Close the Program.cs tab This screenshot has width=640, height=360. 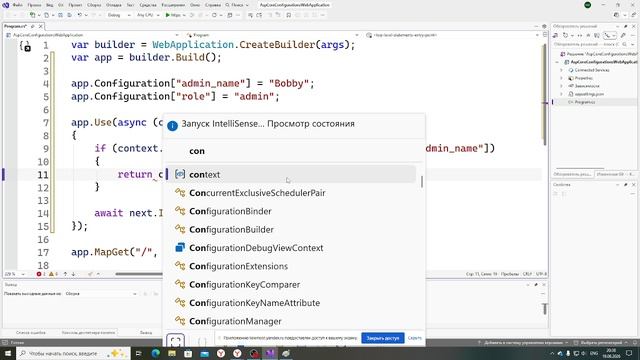tap(40, 26)
